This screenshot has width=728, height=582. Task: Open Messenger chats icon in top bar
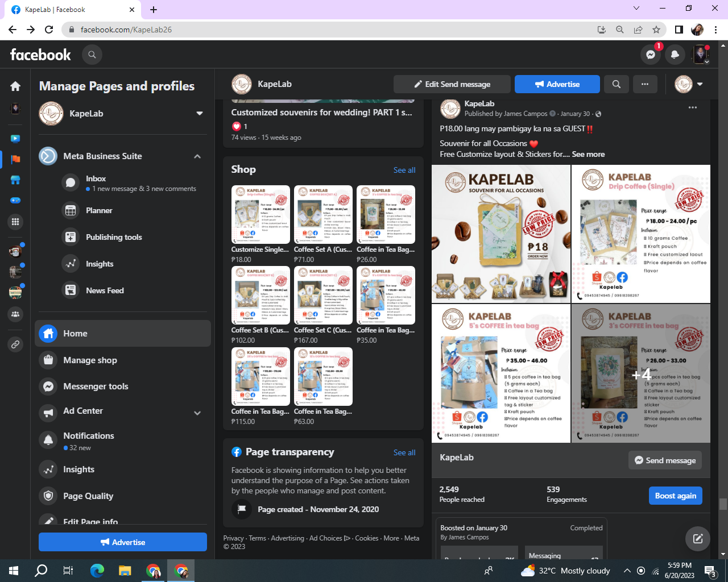651,55
